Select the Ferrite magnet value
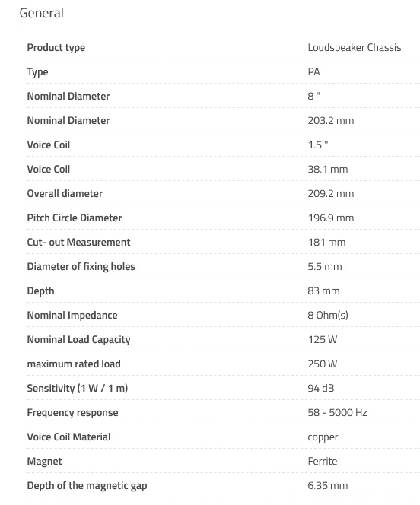 click(323, 461)
